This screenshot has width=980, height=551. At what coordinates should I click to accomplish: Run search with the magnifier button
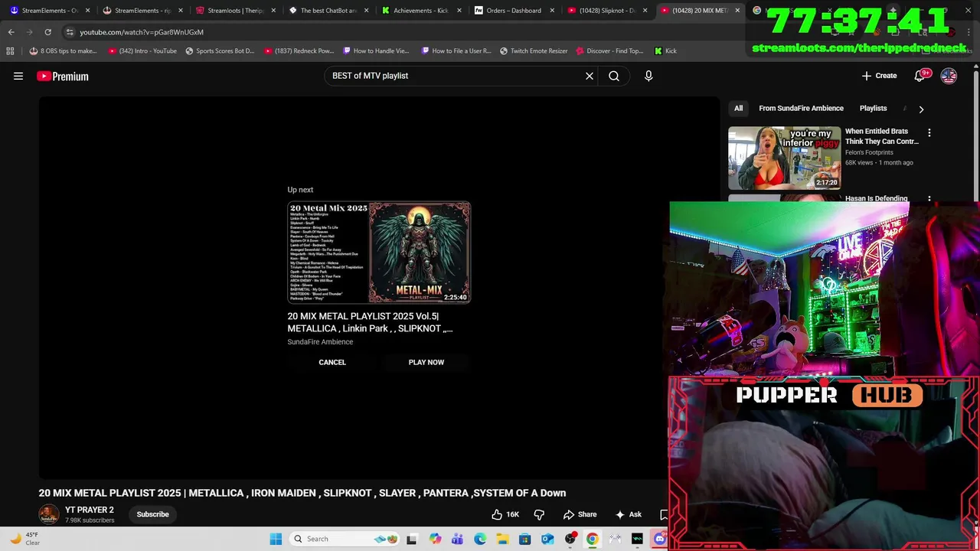tap(614, 76)
